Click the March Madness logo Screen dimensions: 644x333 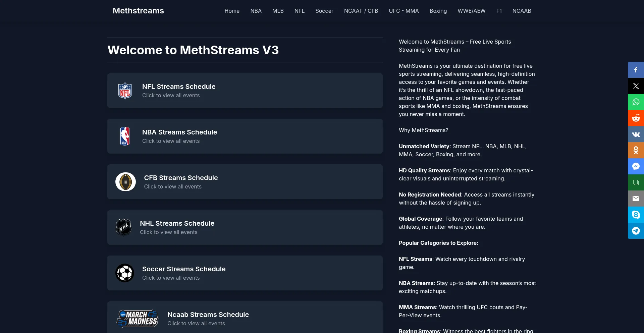(x=138, y=319)
